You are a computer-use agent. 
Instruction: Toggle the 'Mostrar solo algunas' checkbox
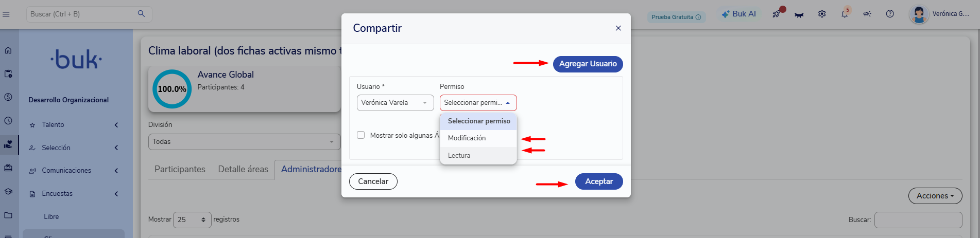(x=361, y=135)
